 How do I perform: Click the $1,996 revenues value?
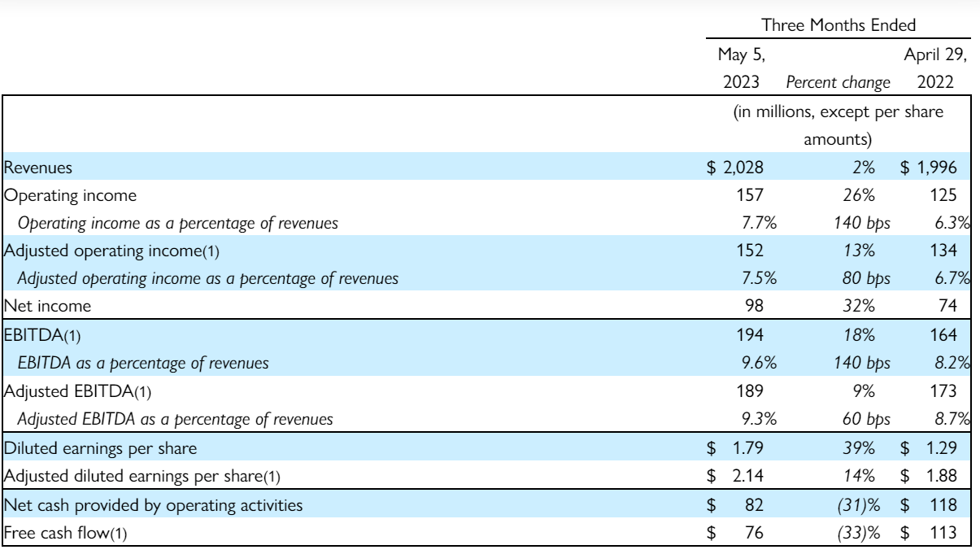[934, 168]
